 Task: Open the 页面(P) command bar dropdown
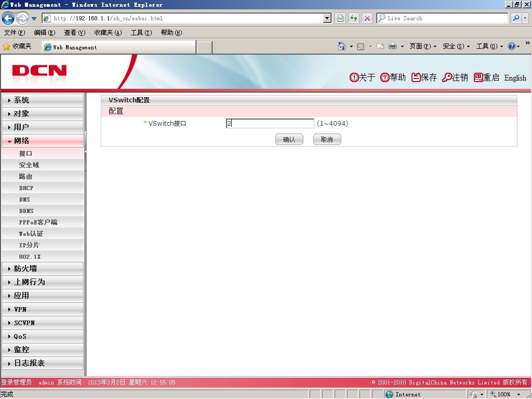[x=423, y=46]
